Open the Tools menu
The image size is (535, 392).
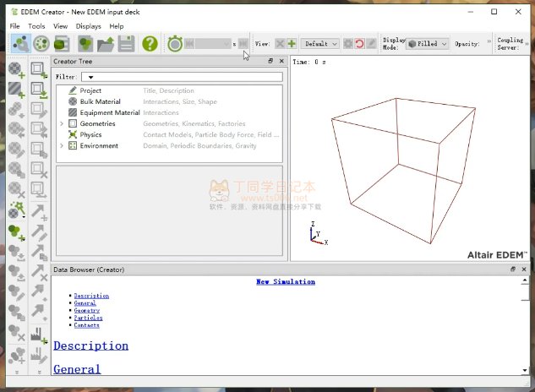tap(36, 26)
